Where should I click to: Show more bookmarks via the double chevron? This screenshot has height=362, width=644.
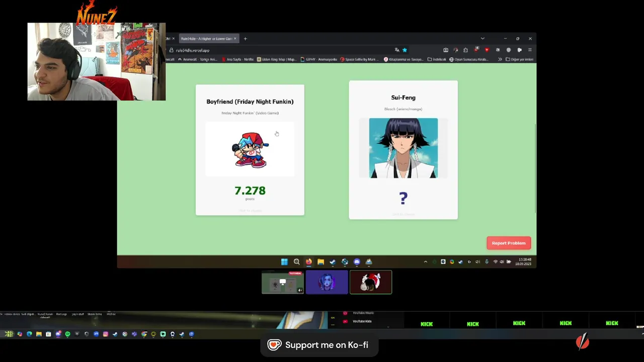tap(500, 59)
